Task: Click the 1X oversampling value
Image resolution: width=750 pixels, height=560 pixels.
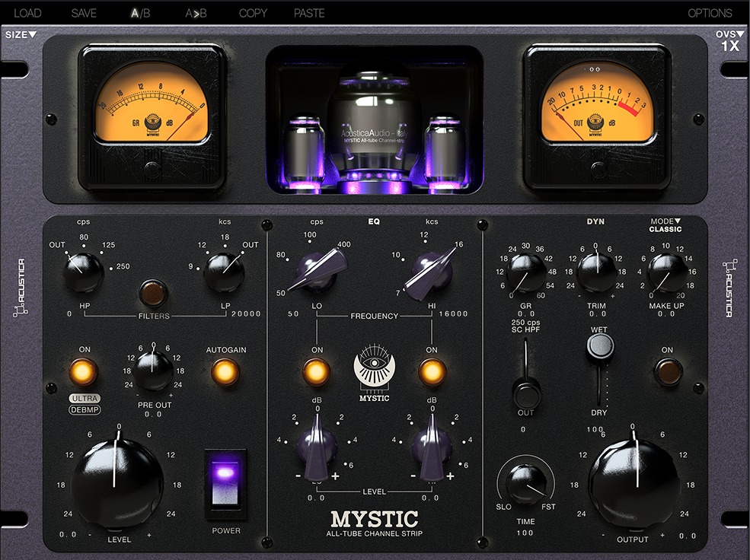Action: pyautogui.click(x=730, y=46)
